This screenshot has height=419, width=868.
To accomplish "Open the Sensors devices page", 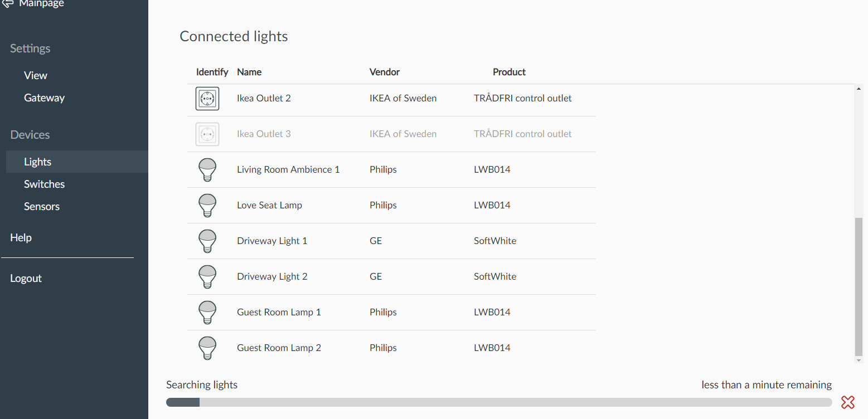I will point(42,206).
